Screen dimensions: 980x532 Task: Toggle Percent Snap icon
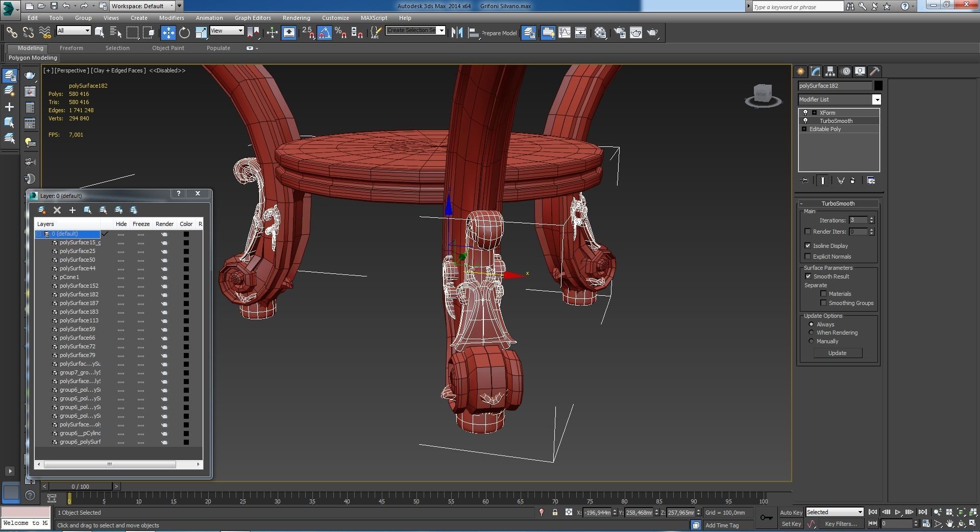(341, 33)
